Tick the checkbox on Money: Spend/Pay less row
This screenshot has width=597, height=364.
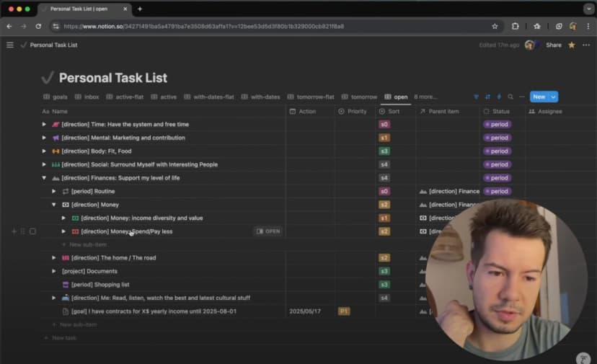(x=32, y=231)
